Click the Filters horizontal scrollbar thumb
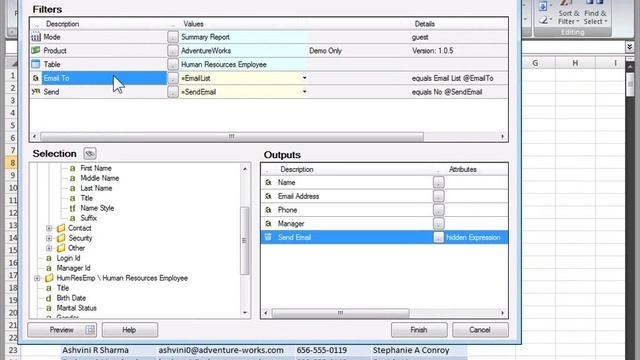The width and height of the screenshot is (640, 360). pos(231,136)
